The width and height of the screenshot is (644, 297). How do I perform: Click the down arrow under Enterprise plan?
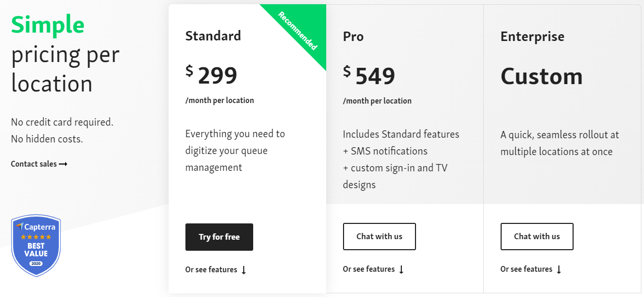click(x=559, y=270)
